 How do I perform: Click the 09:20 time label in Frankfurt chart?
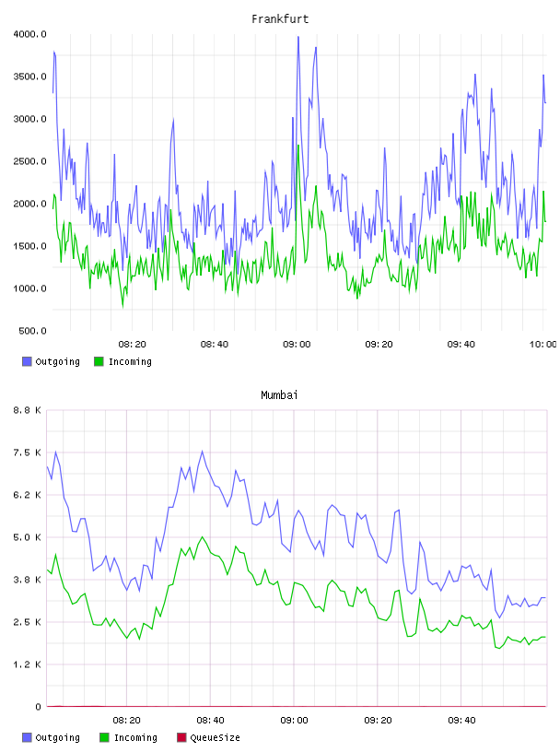(x=379, y=345)
